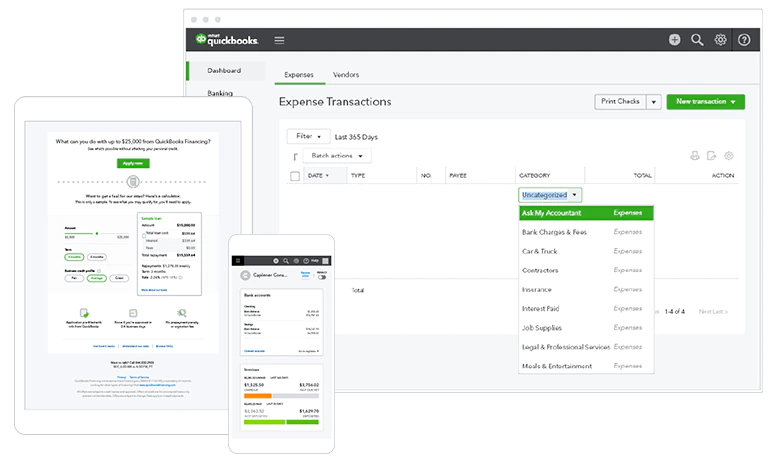Select the 3 months term pill
This screenshot has width=777, height=468.
coord(74,257)
